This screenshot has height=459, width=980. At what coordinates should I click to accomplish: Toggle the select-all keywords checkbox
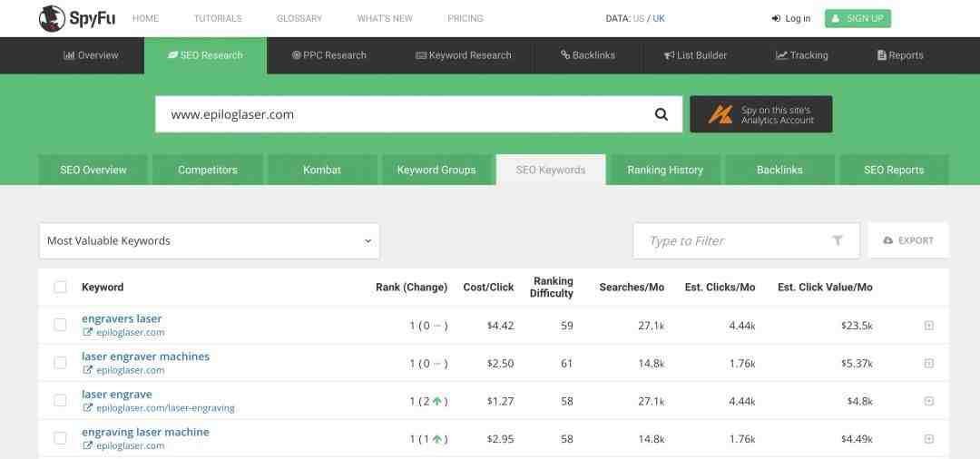coord(60,288)
